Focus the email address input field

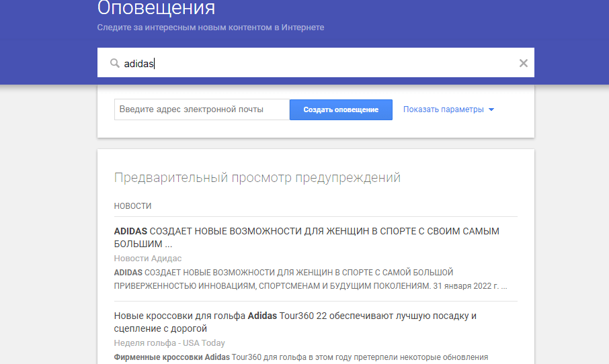tap(202, 109)
